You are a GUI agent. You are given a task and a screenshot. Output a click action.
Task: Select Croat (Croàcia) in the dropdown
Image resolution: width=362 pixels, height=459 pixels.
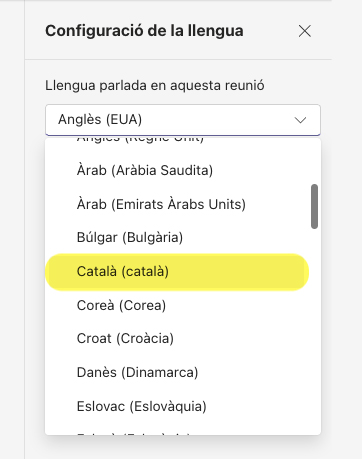(183, 339)
